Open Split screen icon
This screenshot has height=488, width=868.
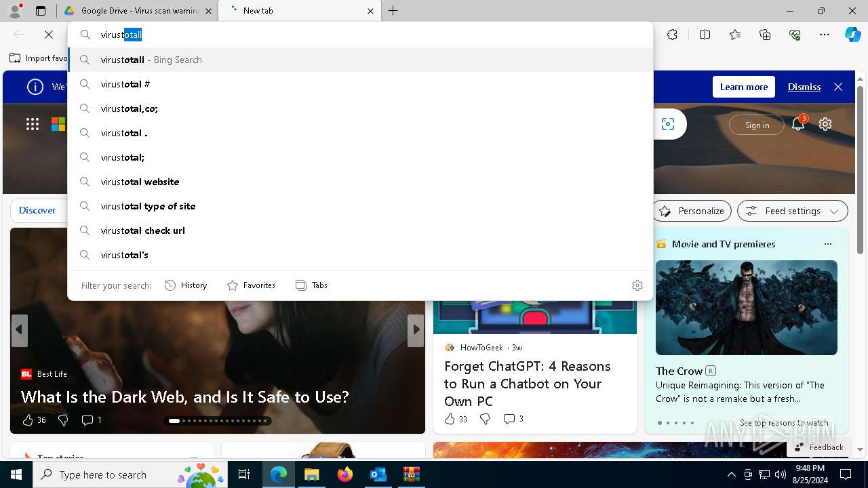(705, 35)
